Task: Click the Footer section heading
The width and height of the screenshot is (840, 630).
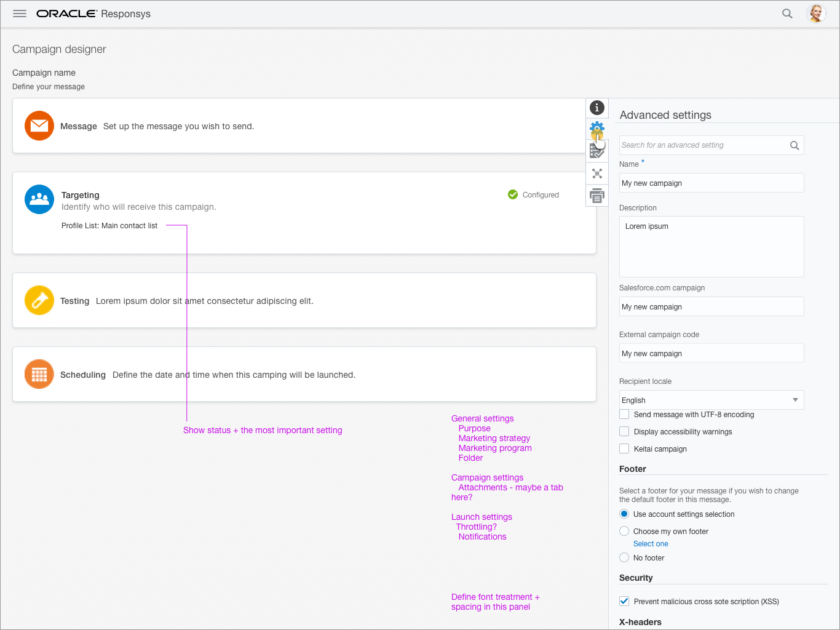Action: click(x=633, y=469)
